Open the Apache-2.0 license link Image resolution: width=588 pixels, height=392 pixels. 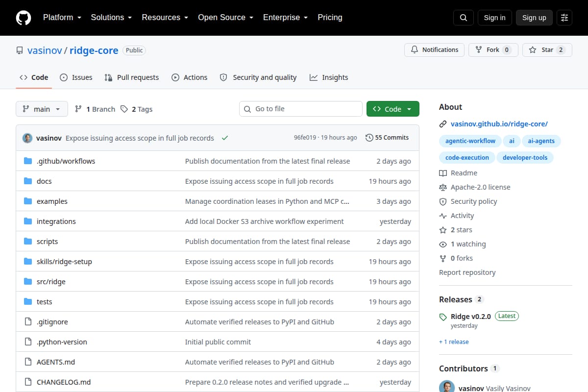coord(475,187)
